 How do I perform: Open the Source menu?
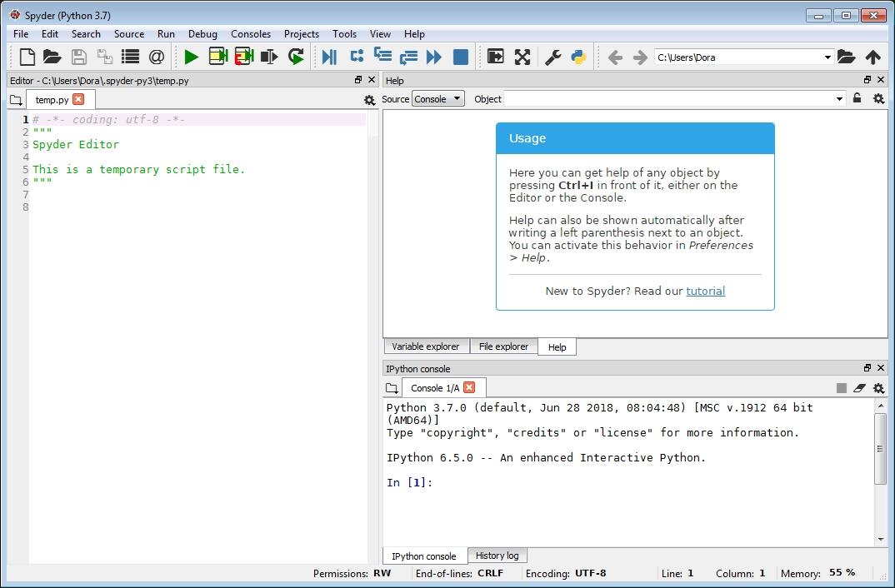tap(129, 33)
